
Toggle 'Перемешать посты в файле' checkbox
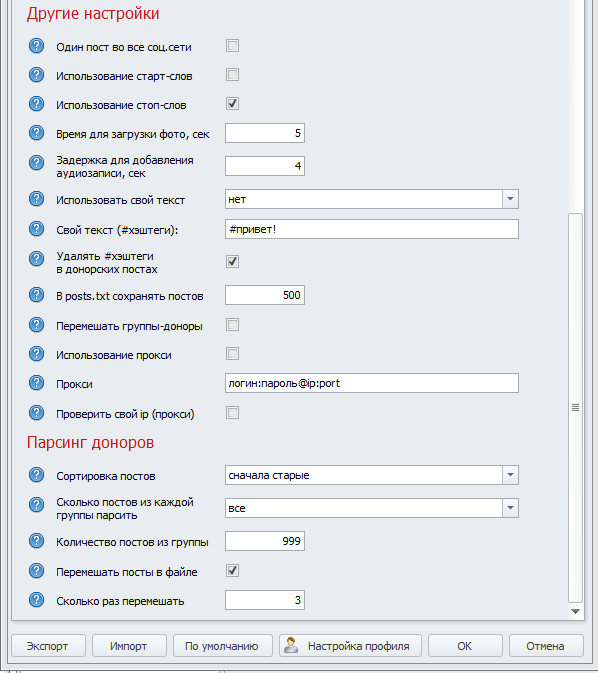point(232,570)
